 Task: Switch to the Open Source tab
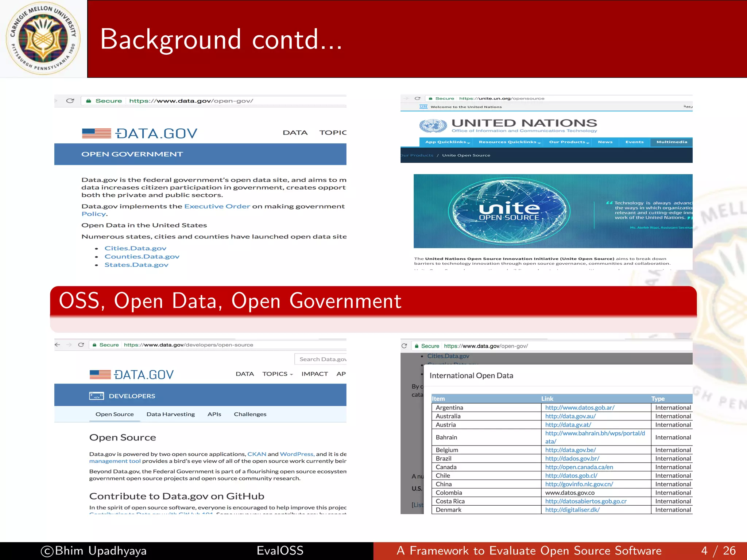click(115, 415)
